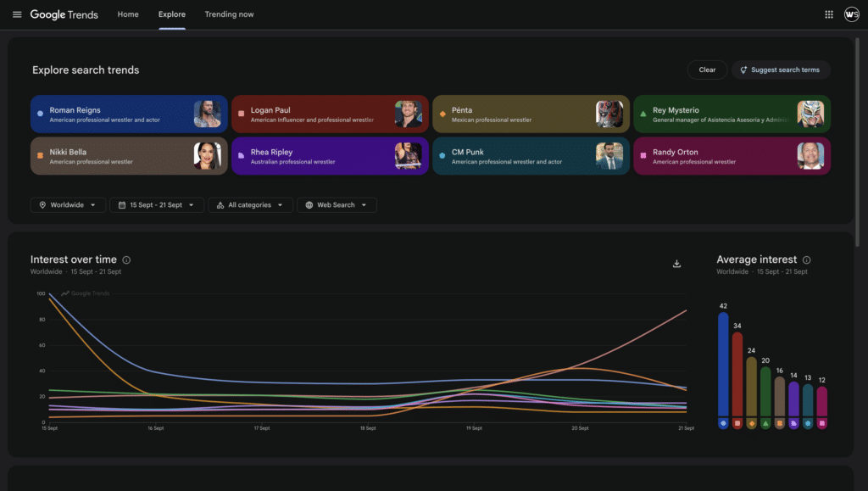Click Suggest search terms button

click(781, 70)
